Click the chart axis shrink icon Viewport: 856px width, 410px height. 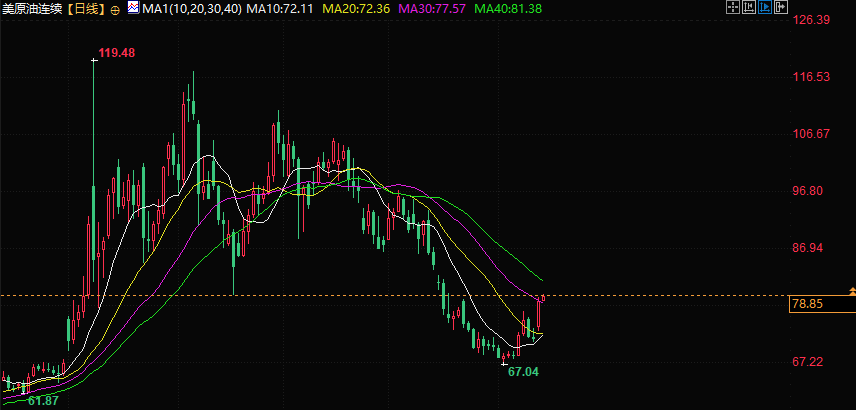tap(748, 7)
